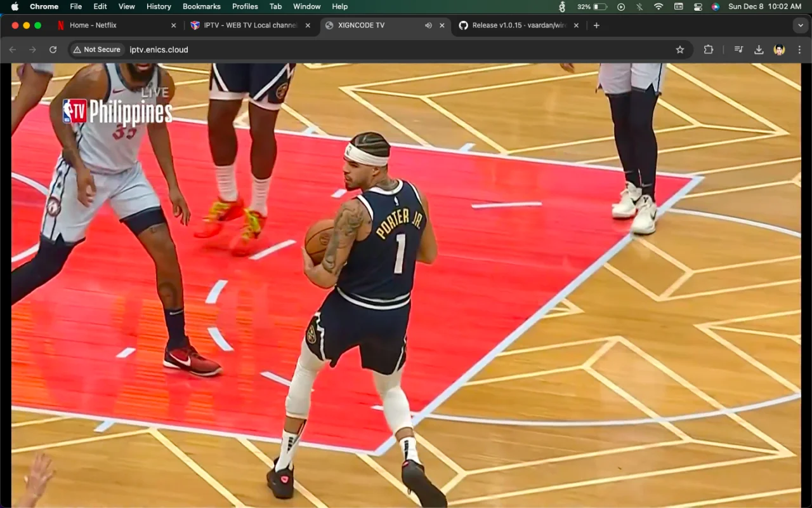Screen dimensions: 812x508
Task: Click the snake-shaped menu bar icon
Action: coord(561,6)
